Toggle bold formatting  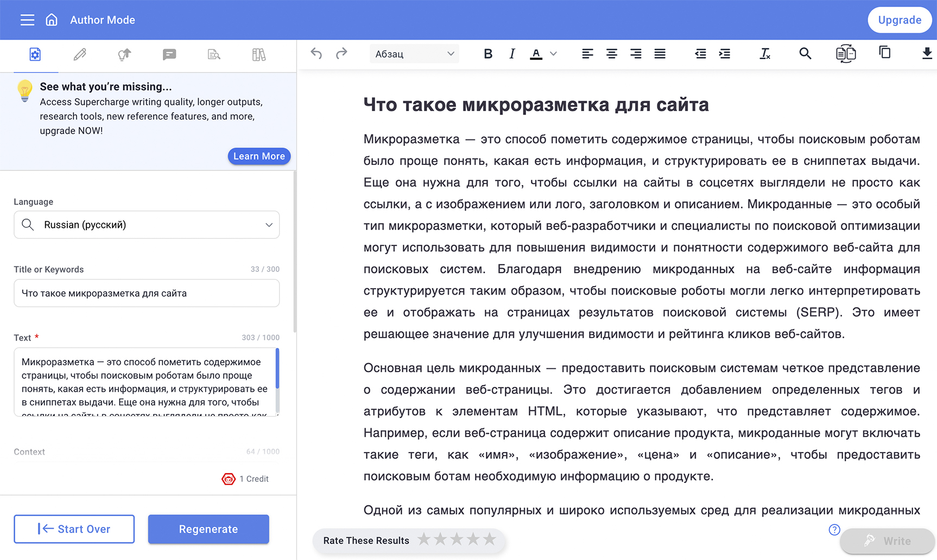(488, 53)
